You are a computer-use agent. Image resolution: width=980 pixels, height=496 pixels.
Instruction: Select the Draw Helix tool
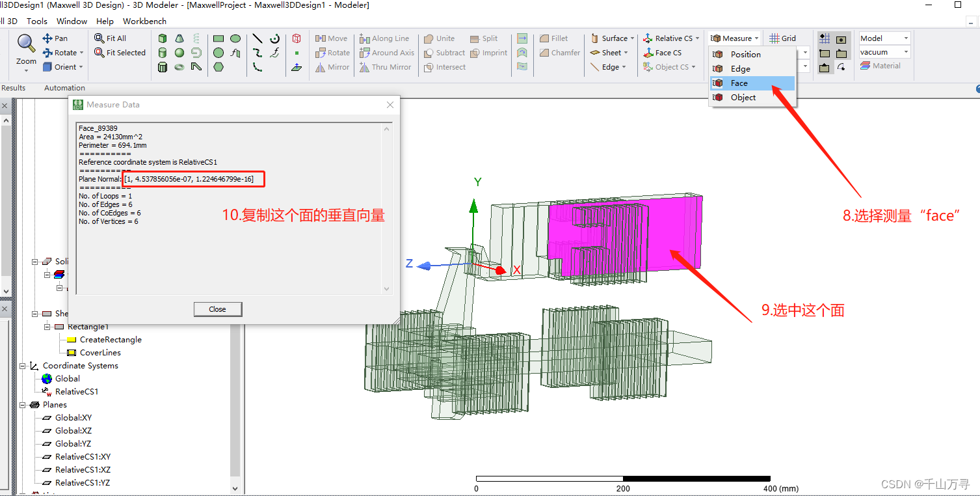196,38
